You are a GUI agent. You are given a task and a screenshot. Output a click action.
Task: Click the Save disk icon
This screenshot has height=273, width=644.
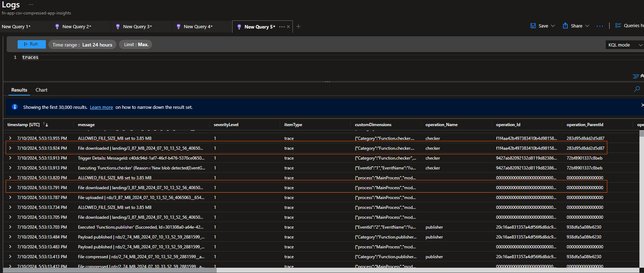click(533, 26)
